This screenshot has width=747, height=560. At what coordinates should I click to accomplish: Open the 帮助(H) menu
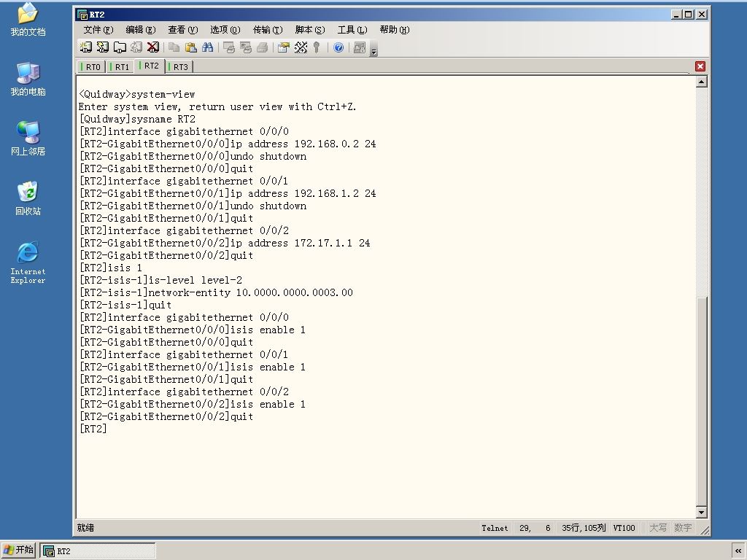[x=395, y=30]
